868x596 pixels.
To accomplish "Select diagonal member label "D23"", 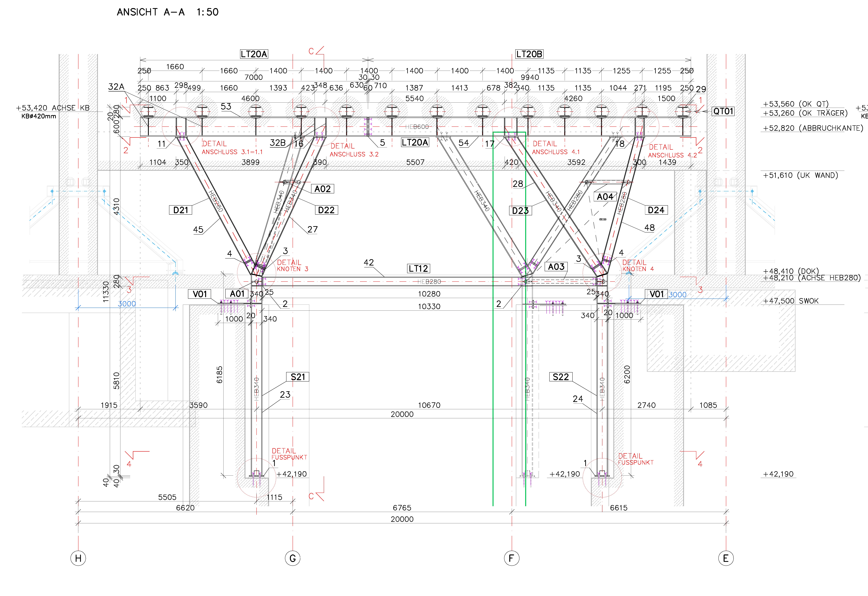I will coord(520,211).
